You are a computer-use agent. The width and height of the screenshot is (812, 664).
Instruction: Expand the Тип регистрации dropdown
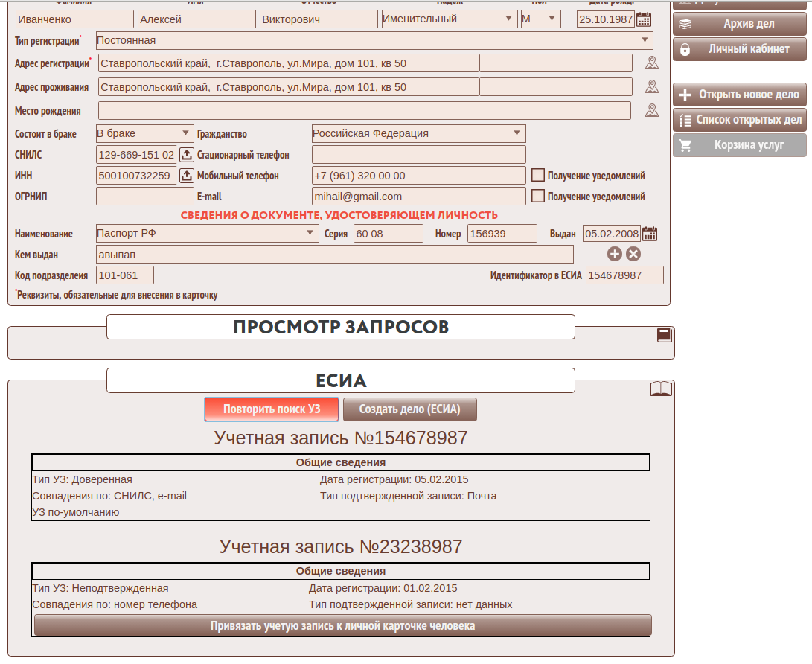point(645,40)
